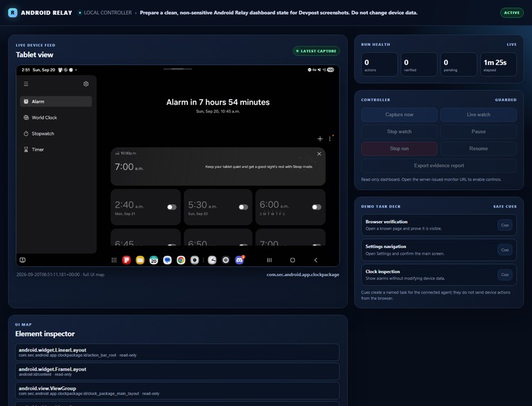The height and width of the screenshot is (406, 532).
Task: Start Live watch in Controller
Action: [x=478, y=115]
